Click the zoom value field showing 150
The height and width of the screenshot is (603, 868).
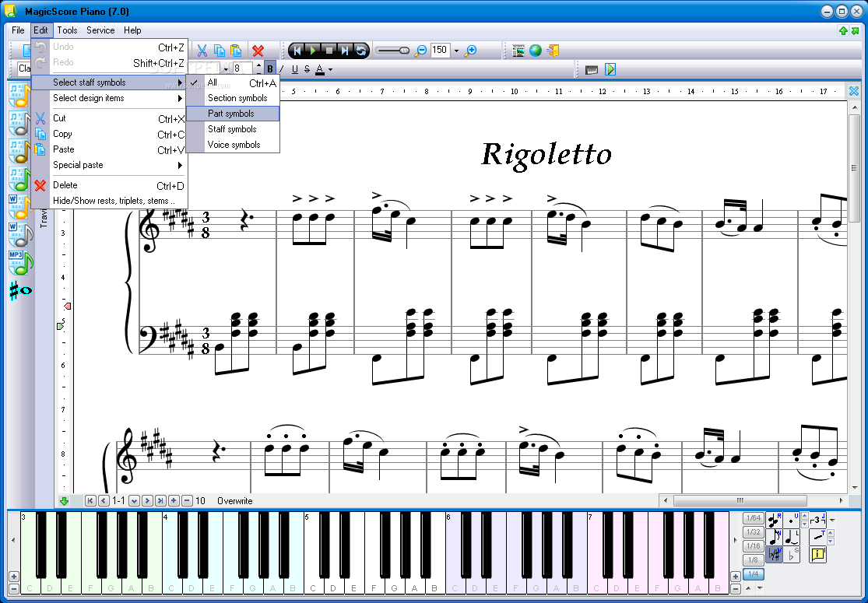coord(441,51)
